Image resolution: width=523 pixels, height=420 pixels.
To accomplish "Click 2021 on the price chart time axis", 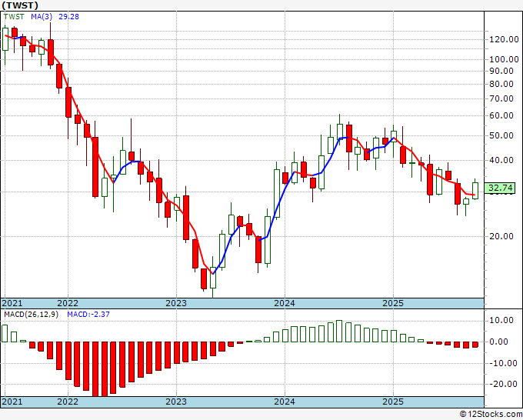I will tap(12, 303).
